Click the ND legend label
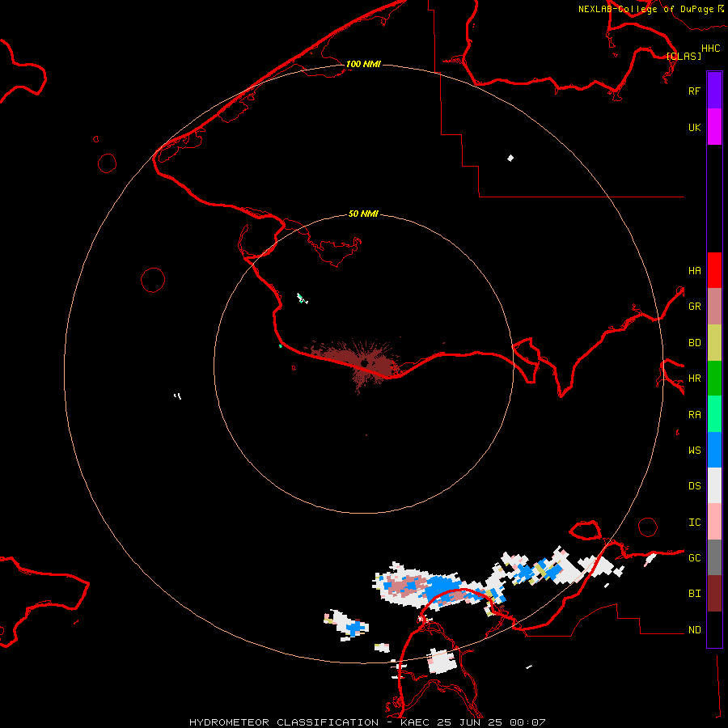The width and height of the screenshot is (728, 728). tap(694, 630)
